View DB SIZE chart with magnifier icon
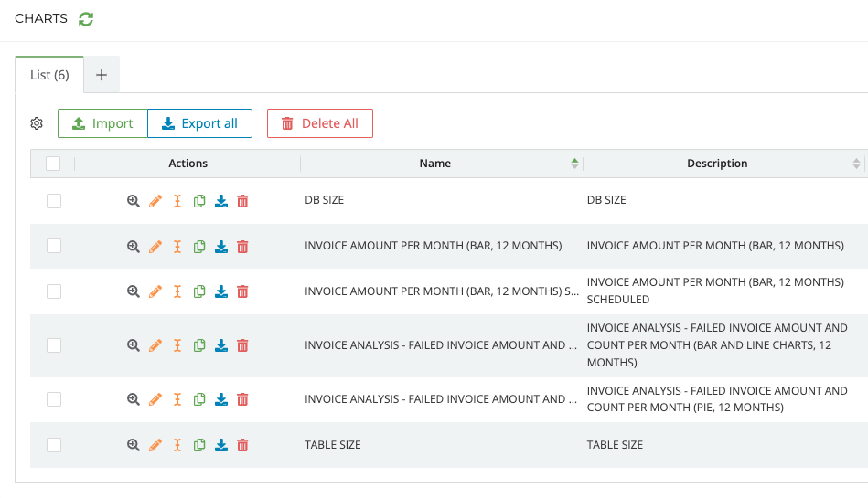Image resolution: width=868 pixels, height=498 pixels. [x=134, y=201]
